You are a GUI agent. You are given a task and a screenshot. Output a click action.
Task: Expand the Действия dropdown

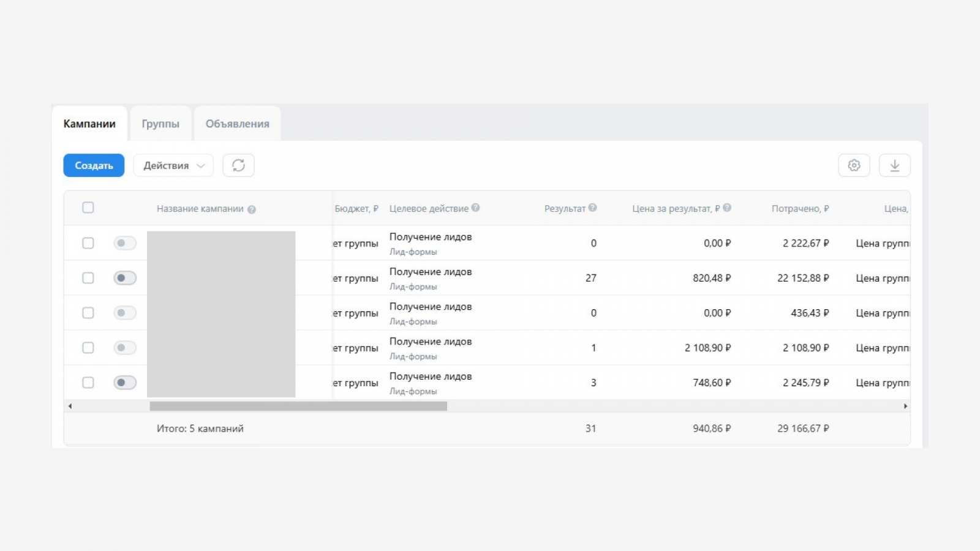point(173,165)
